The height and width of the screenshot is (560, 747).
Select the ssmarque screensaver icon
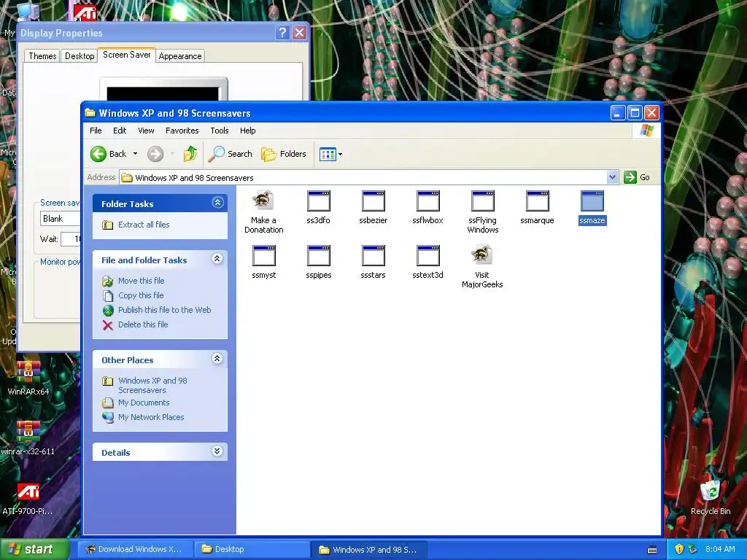(538, 201)
